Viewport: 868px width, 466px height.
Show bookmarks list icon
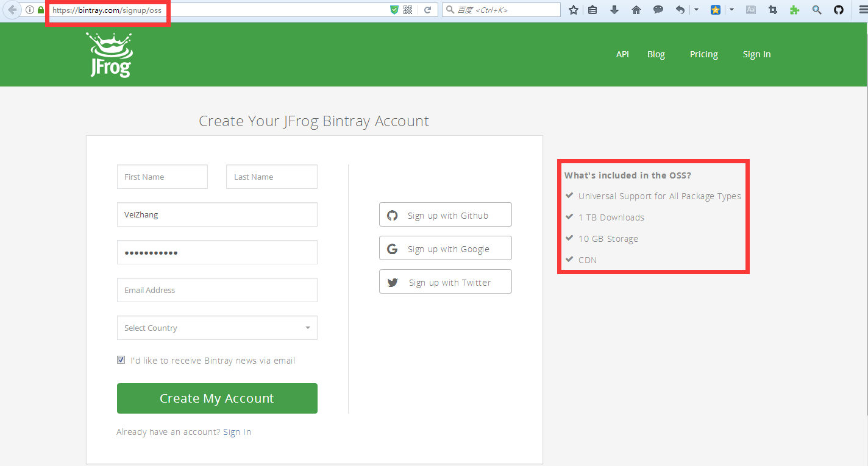592,10
